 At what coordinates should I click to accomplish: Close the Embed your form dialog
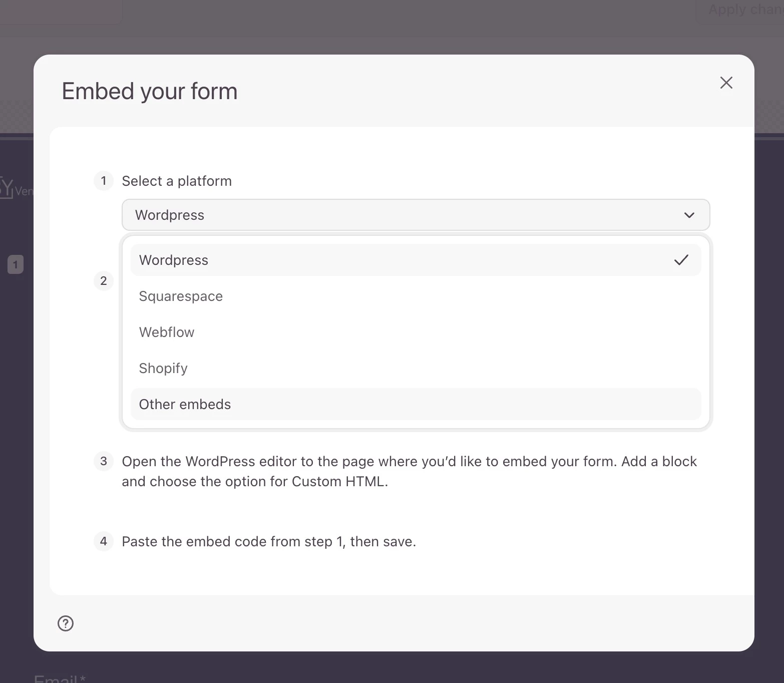(x=726, y=83)
